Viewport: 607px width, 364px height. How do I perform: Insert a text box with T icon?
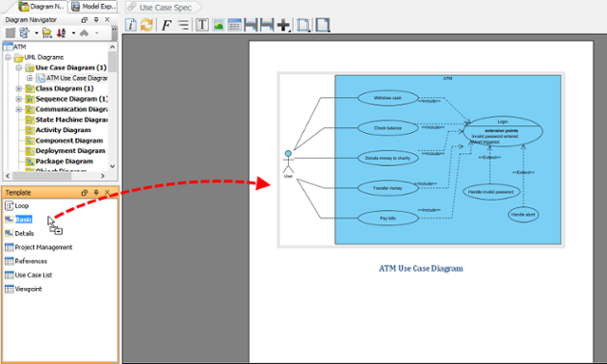(x=201, y=25)
